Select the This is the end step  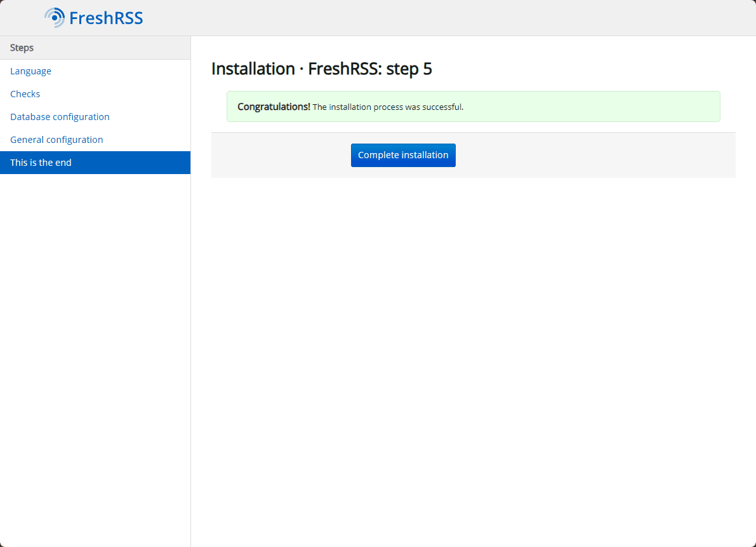click(x=95, y=163)
